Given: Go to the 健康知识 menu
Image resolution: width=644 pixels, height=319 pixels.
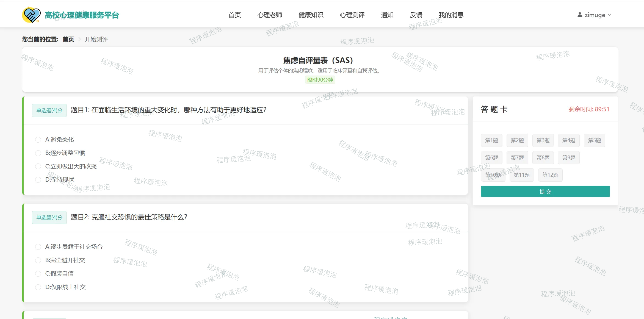Looking at the screenshot, I should [311, 15].
